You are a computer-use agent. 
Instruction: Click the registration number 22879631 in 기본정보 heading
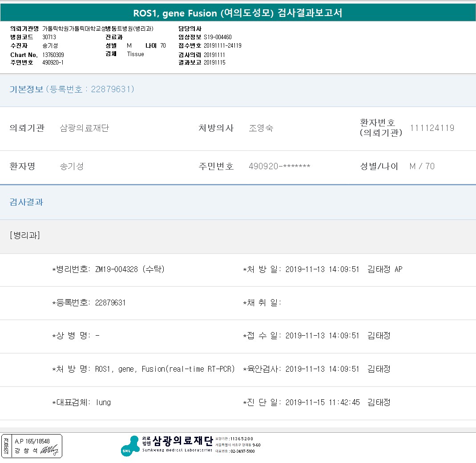coord(112,89)
